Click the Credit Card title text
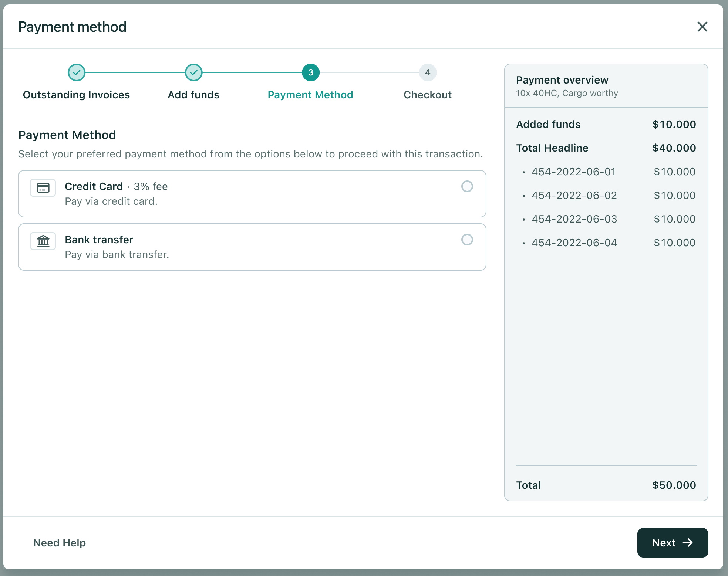The width and height of the screenshot is (728, 576). 94,186
